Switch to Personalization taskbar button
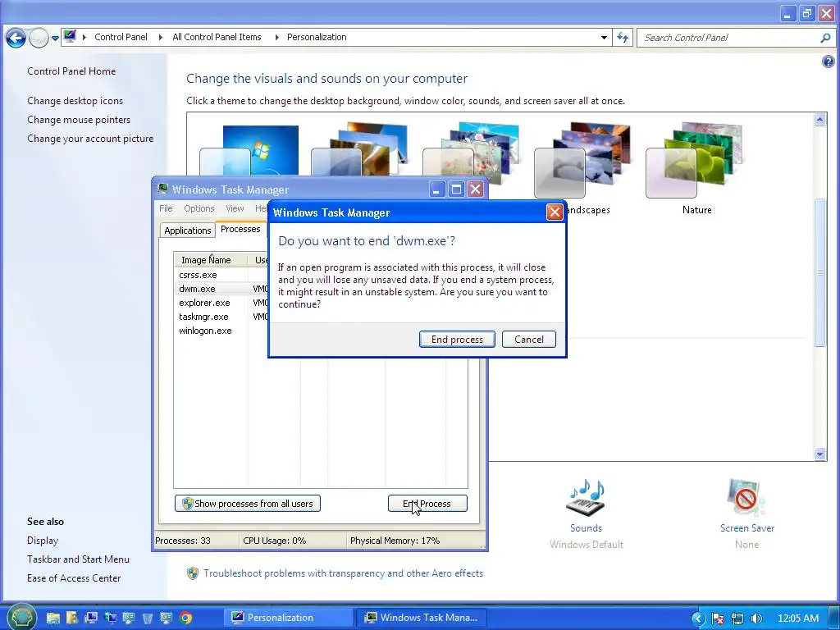The width and height of the screenshot is (840, 630). coord(288,618)
